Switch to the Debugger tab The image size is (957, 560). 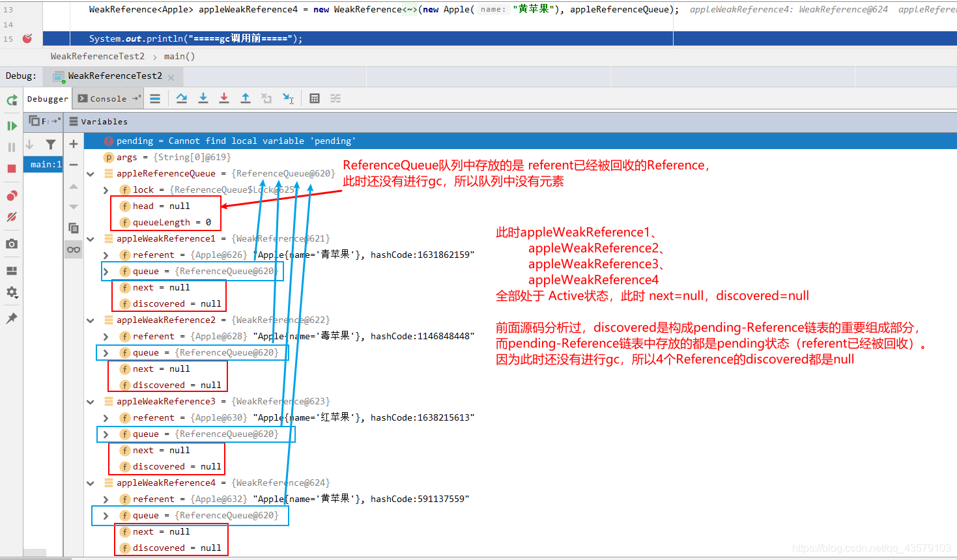click(x=48, y=99)
